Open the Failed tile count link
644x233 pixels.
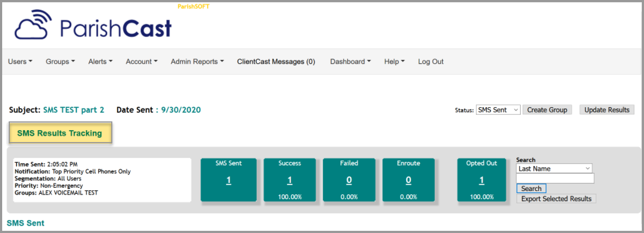click(x=349, y=180)
